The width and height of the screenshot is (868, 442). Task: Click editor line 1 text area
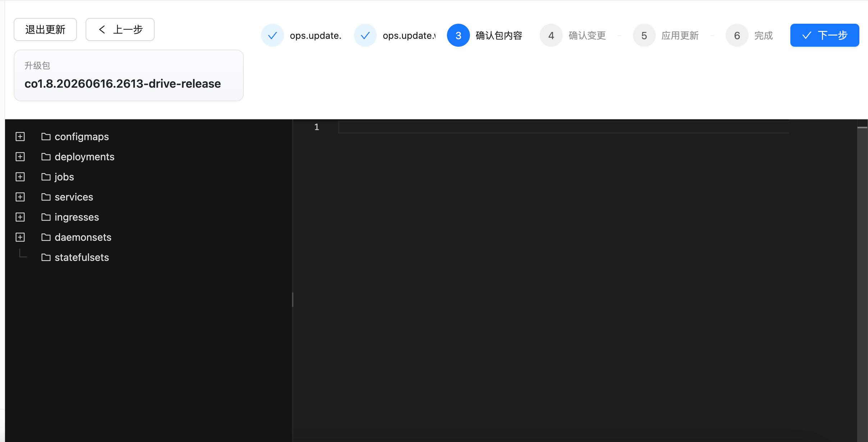click(x=563, y=127)
